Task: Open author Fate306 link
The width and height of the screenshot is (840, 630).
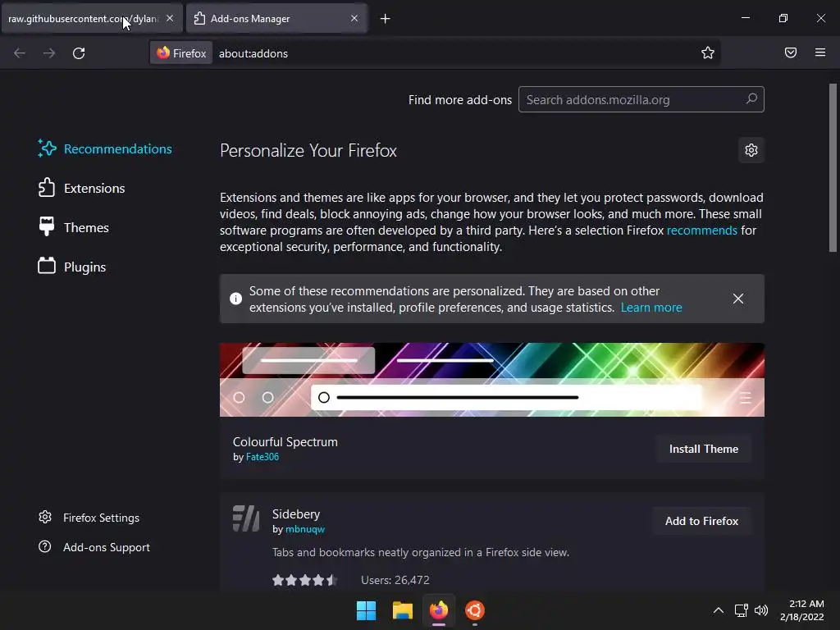Action: pos(262,457)
